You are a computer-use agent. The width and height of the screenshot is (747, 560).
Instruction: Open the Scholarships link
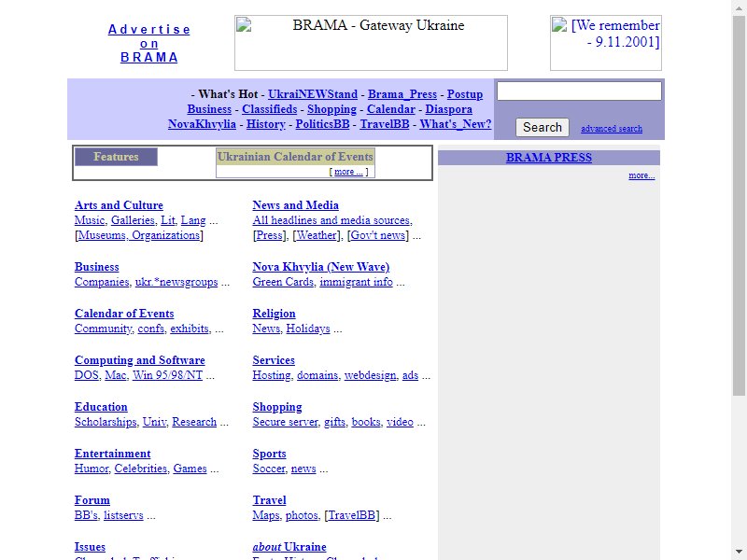click(106, 422)
